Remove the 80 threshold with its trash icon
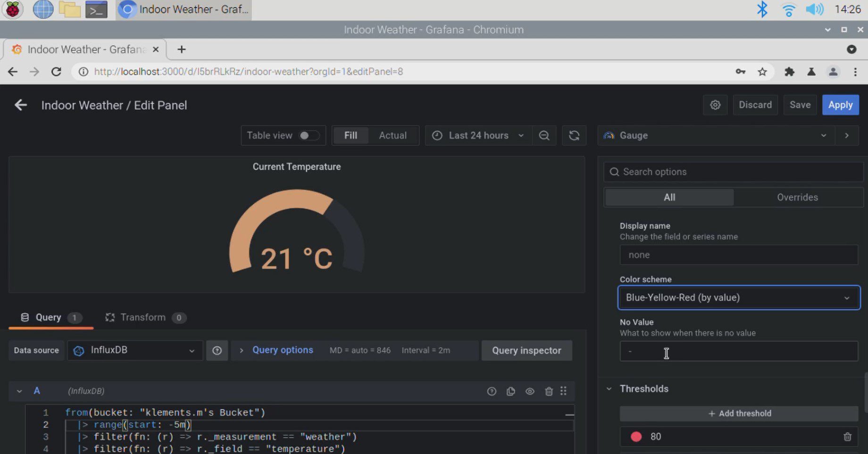The height and width of the screenshot is (454, 868). click(x=847, y=437)
